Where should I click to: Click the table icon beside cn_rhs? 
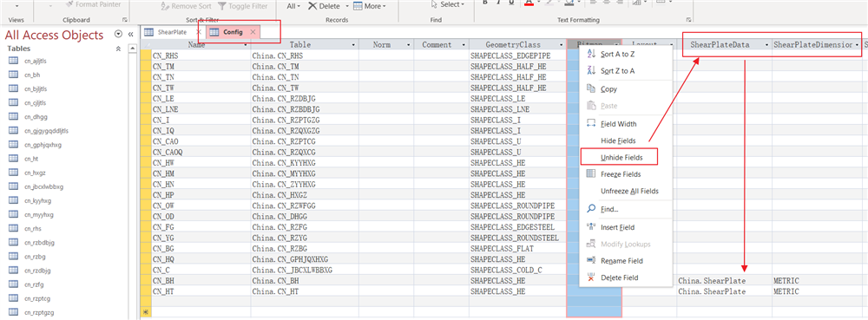[x=14, y=228]
